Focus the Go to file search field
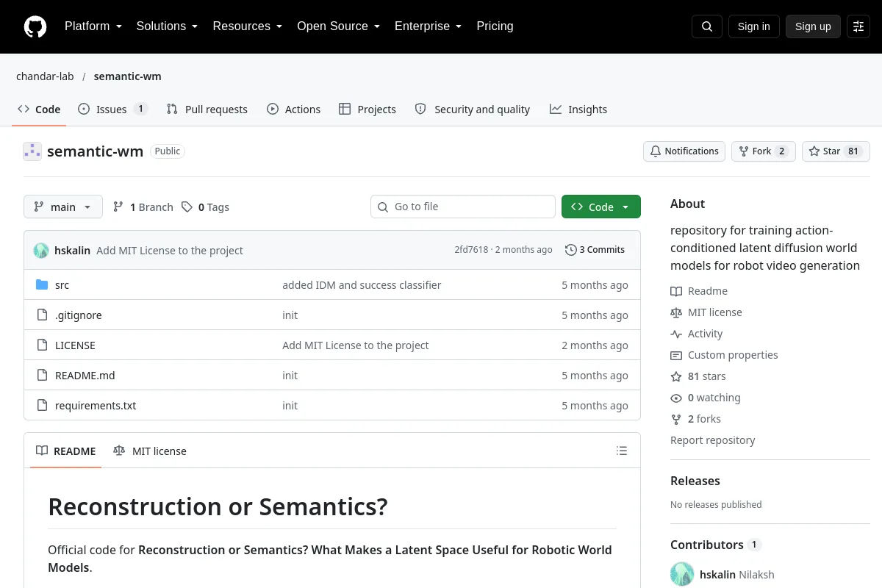The width and height of the screenshot is (882, 588). [x=463, y=207]
